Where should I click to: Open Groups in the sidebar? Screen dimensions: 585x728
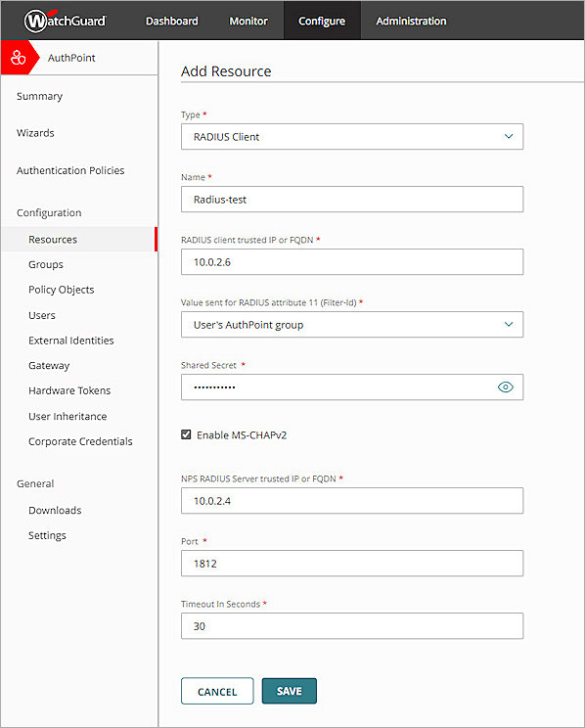[46, 264]
